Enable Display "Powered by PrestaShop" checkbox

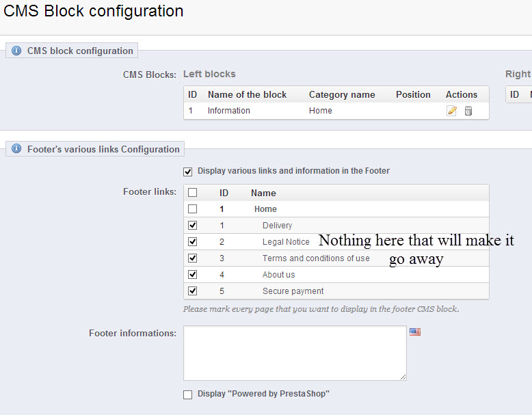click(x=188, y=394)
